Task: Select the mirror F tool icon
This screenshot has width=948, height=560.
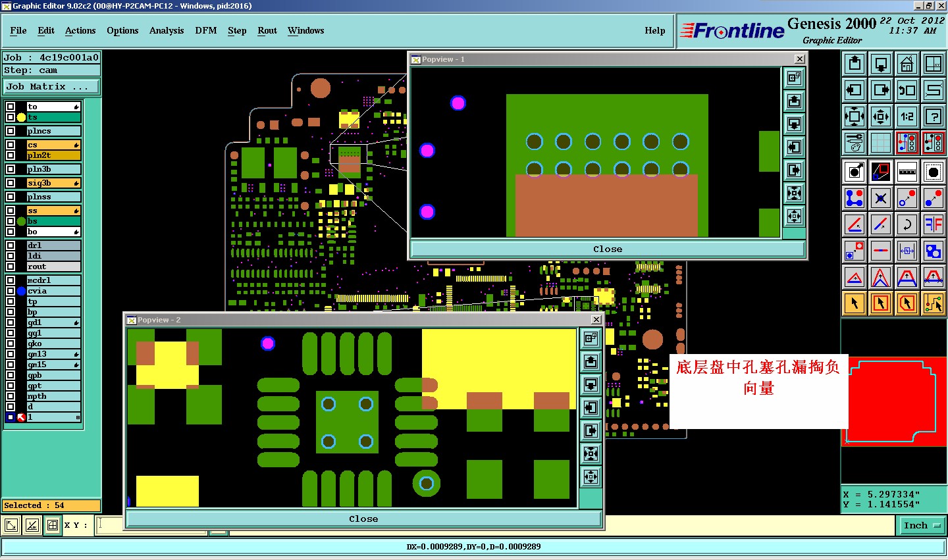Action: click(934, 224)
